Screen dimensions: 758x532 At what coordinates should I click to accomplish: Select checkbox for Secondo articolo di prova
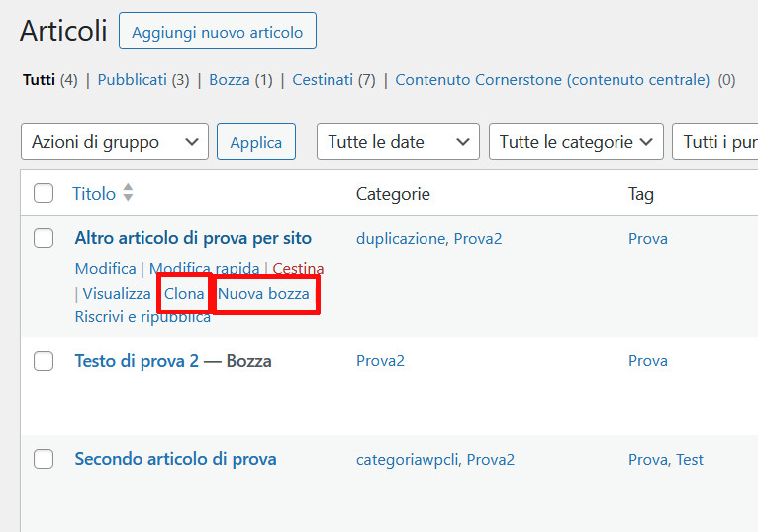pyautogui.click(x=44, y=459)
